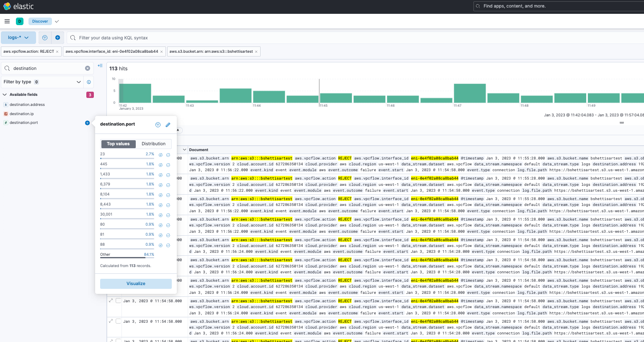Click the Discover breadcrumb

pyautogui.click(x=40, y=21)
